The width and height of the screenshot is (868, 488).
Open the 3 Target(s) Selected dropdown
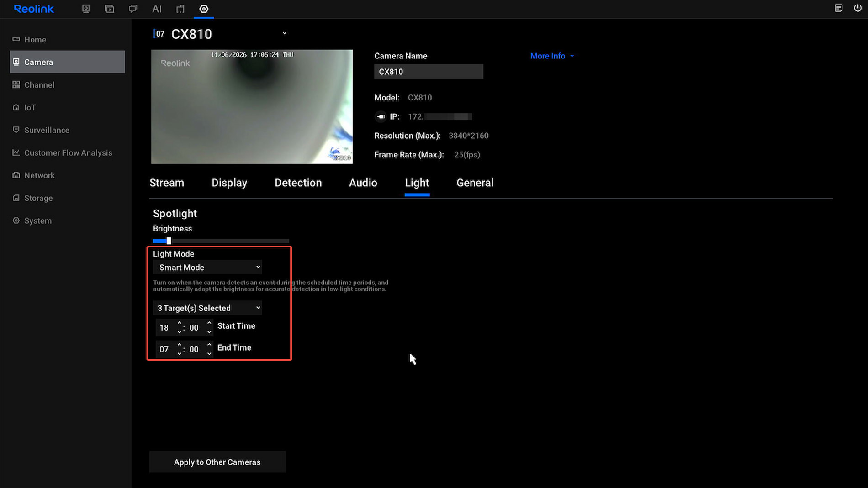(x=207, y=308)
